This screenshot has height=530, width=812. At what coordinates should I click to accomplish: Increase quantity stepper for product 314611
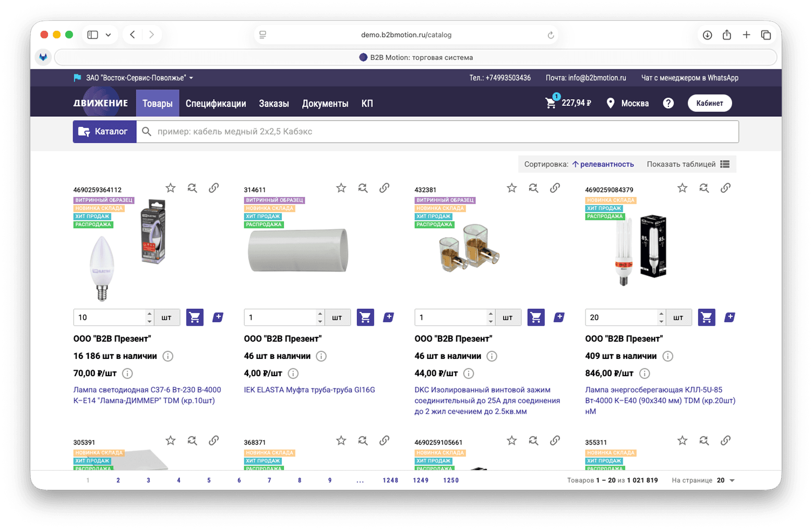pos(320,314)
